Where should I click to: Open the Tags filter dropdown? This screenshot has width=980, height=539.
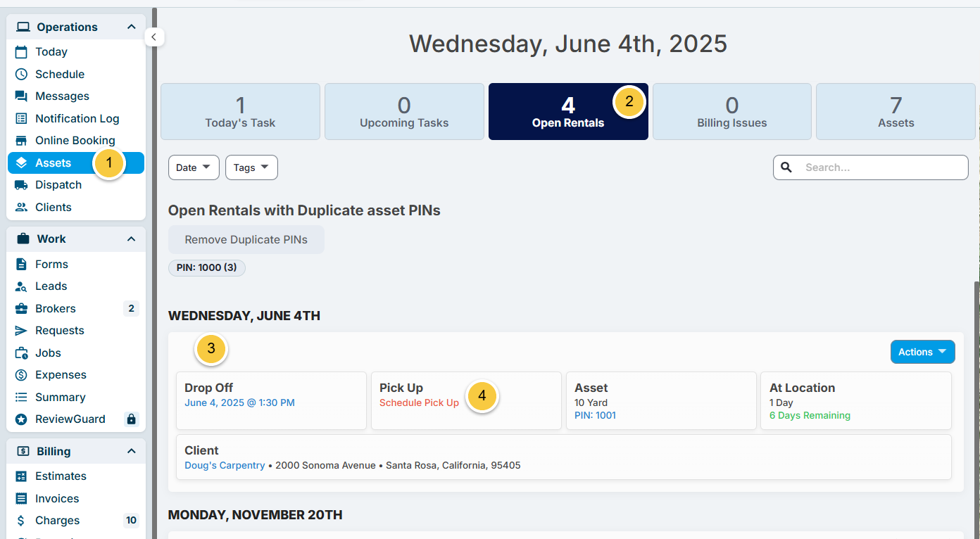pyautogui.click(x=251, y=167)
